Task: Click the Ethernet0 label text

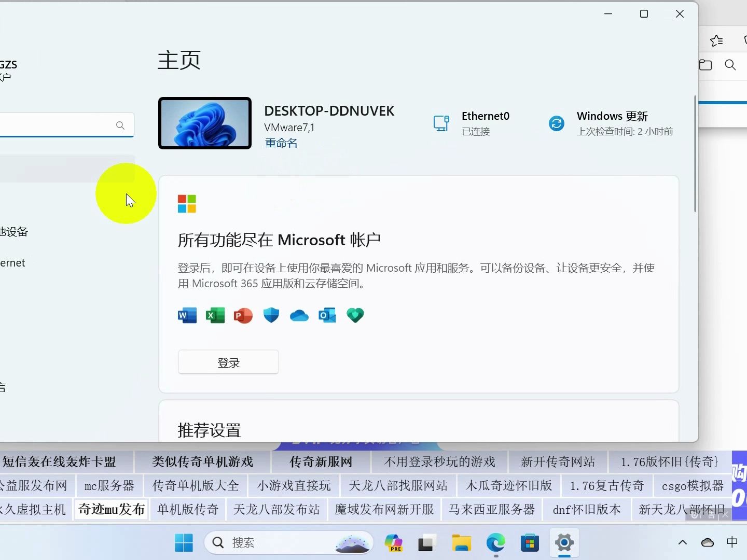Action: [486, 116]
